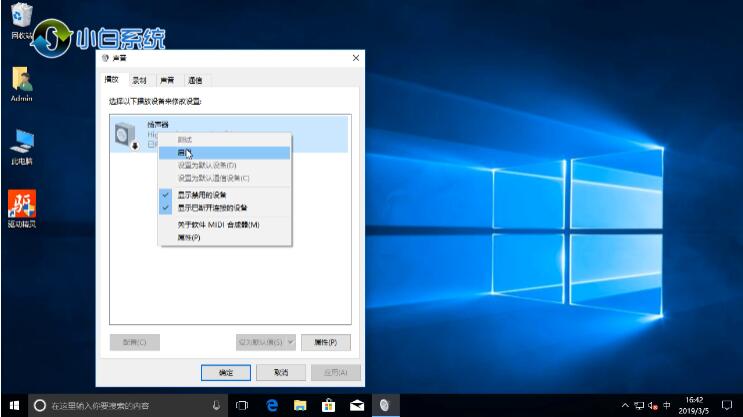
Task: Switch to the 声音 tab
Action: point(167,81)
